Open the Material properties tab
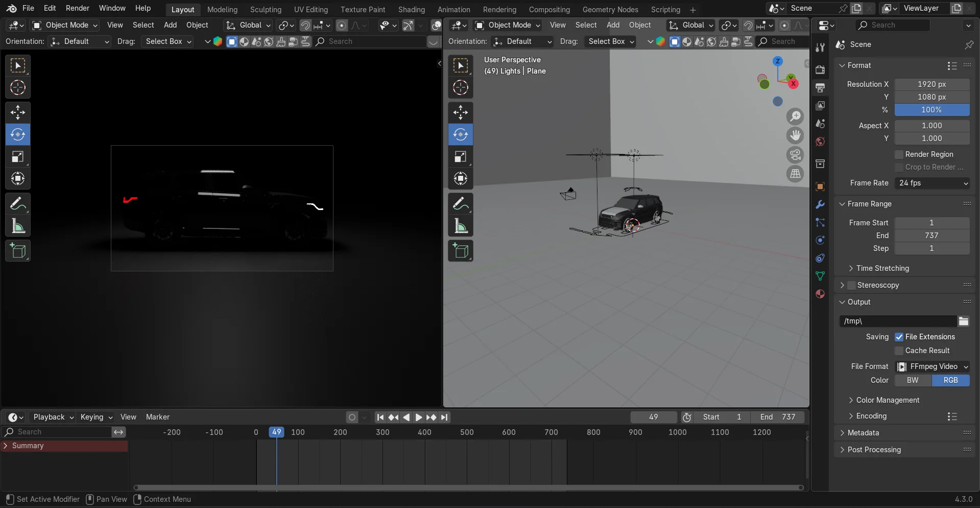 pyautogui.click(x=820, y=294)
